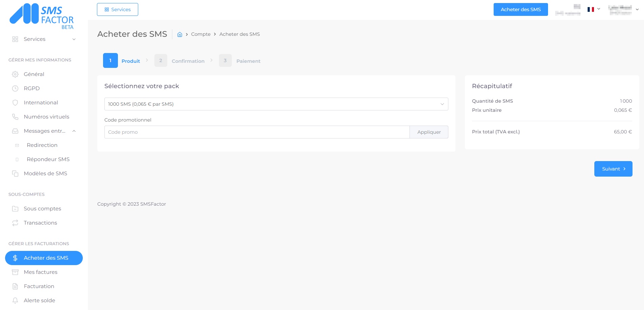Click the shield icon beside International
This screenshot has height=310, width=644.
pos(15,103)
